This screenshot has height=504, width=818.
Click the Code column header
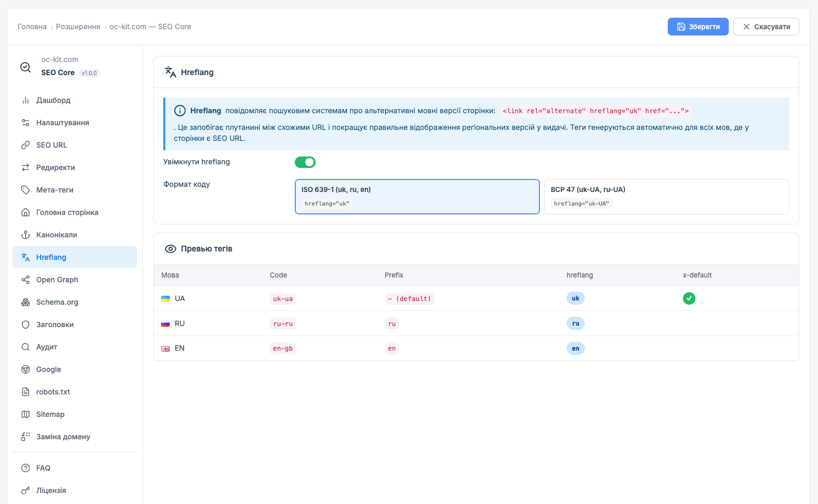click(x=279, y=275)
